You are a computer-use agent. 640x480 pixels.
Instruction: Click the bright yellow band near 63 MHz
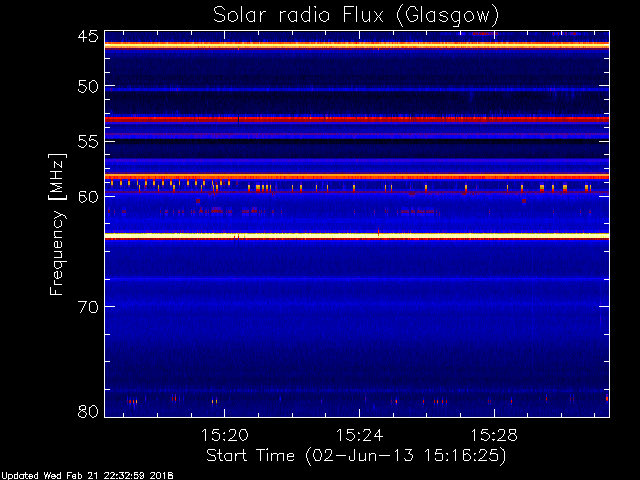point(357,236)
